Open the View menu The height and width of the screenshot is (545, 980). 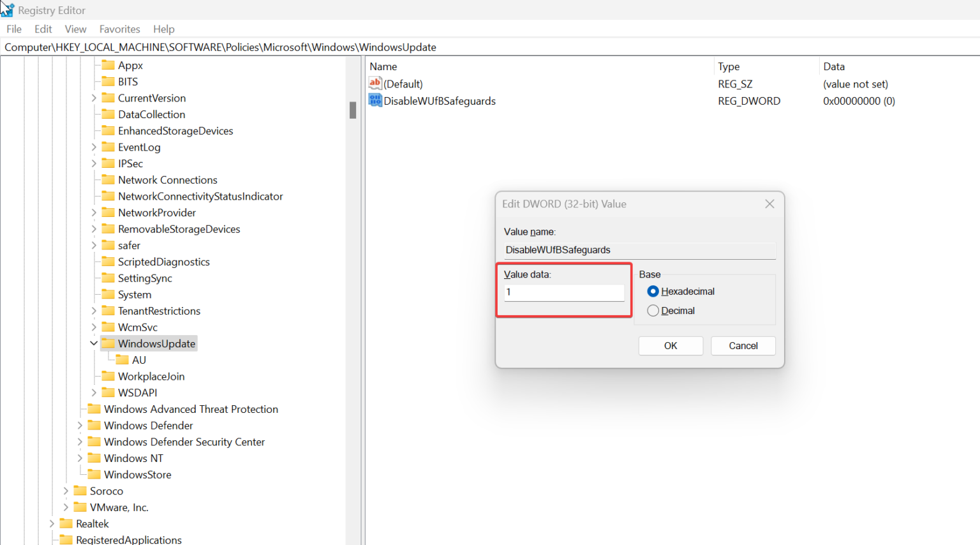75,29
